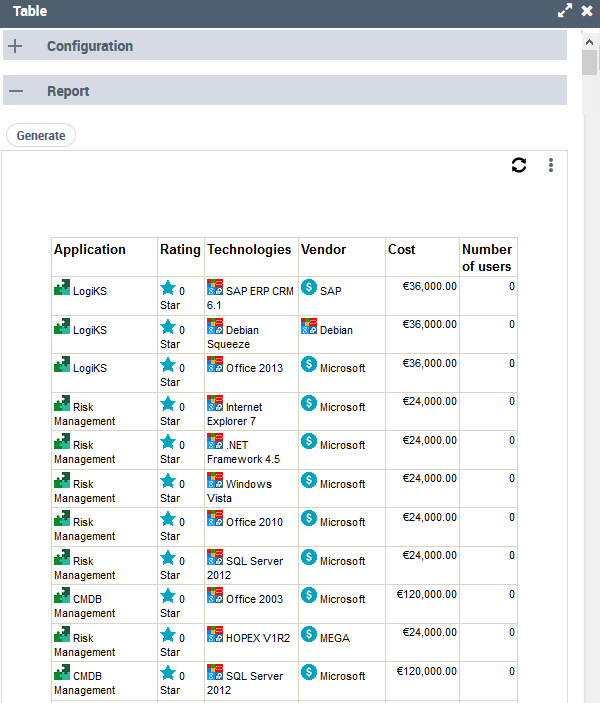The image size is (600, 703).
Task: Click the SAP ERP CRM 6.1 technology icon
Action: [x=215, y=288]
